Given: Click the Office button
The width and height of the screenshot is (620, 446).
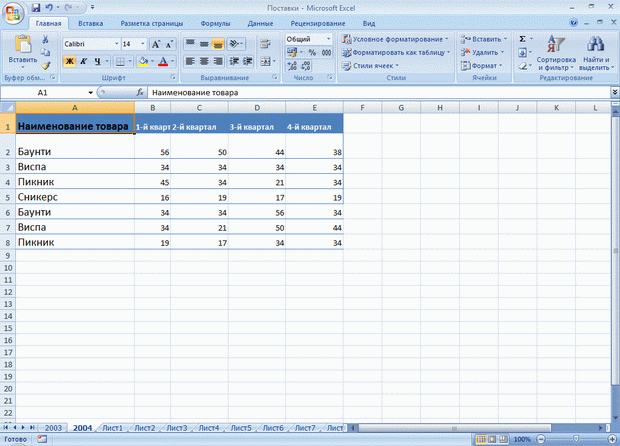Looking at the screenshot, I should click(x=13, y=13).
